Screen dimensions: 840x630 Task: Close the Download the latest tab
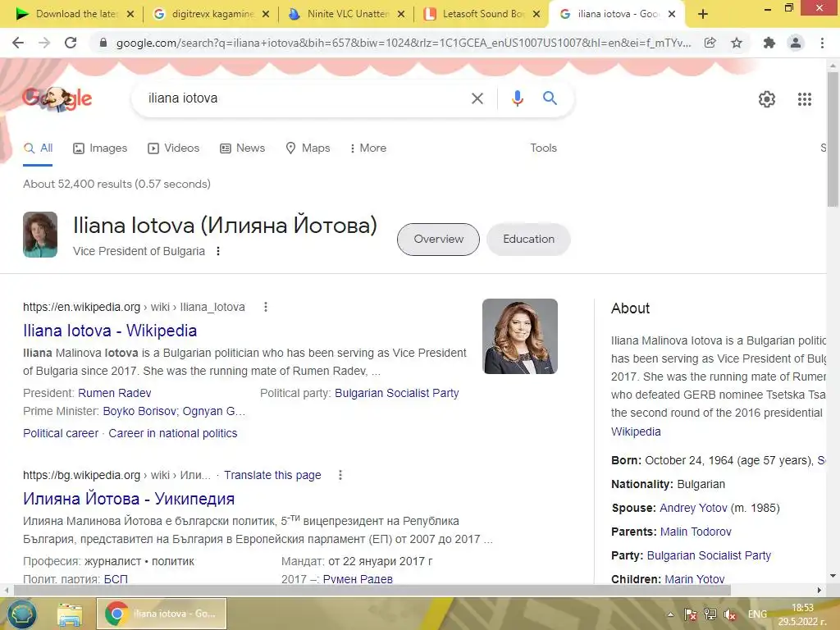(130, 15)
